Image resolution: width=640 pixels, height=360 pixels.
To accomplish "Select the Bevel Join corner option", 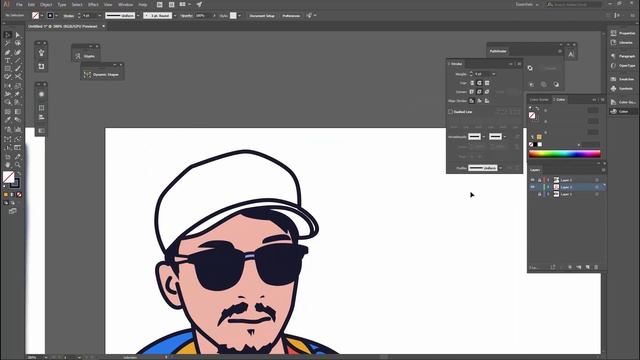I will click(x=487, y=92).
